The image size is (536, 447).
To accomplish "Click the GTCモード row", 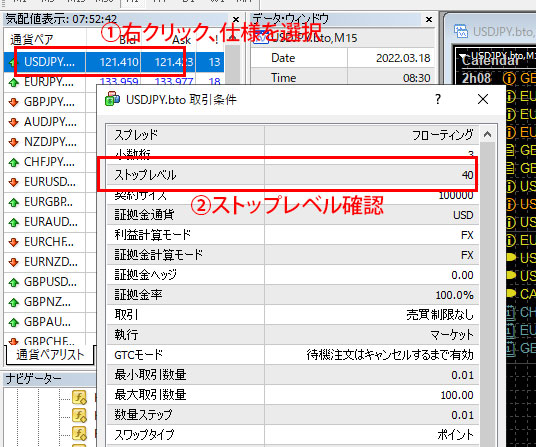I will tap(293, 355).
